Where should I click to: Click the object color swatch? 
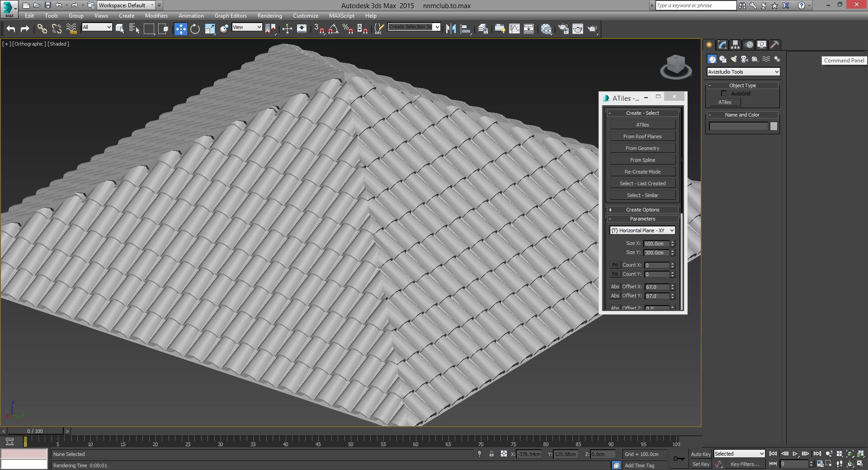774,127
